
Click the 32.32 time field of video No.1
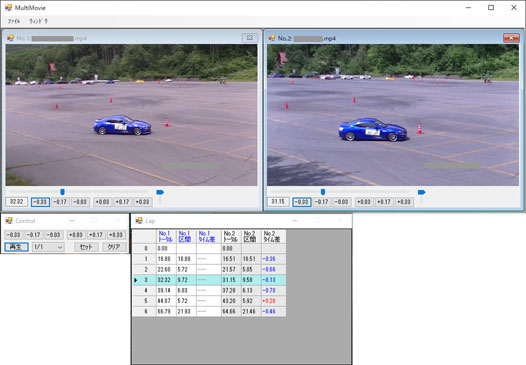(x=16, y=202)
